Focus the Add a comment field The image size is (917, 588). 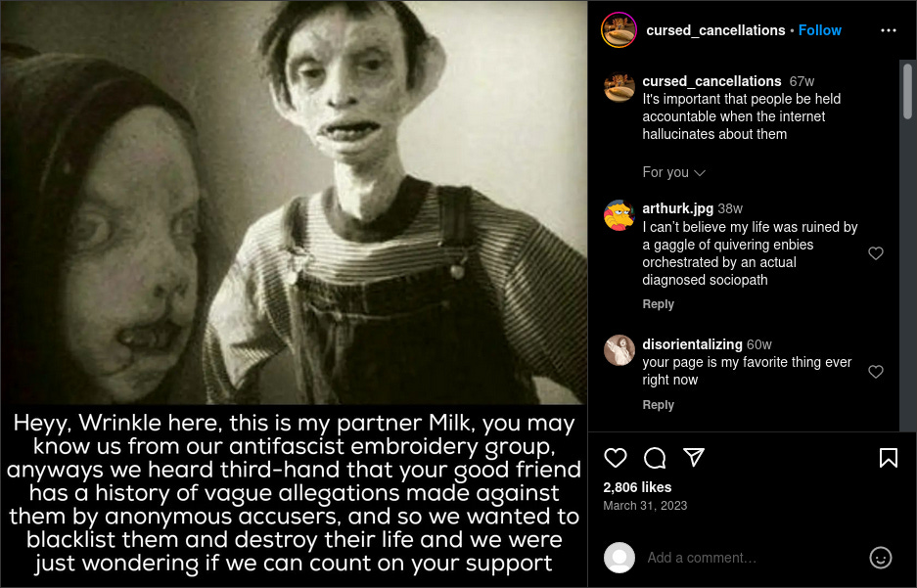coord(755,558)
